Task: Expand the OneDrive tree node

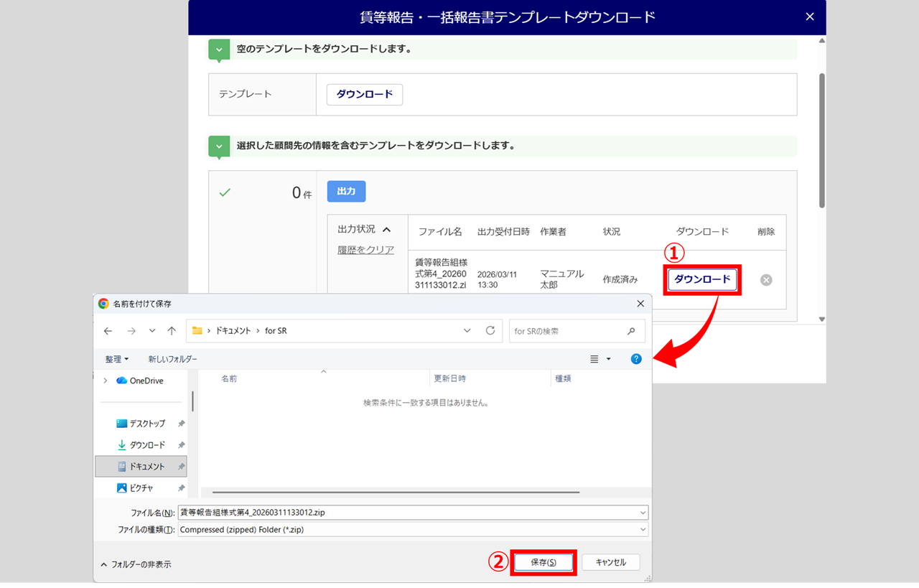Action: [106, 381]
